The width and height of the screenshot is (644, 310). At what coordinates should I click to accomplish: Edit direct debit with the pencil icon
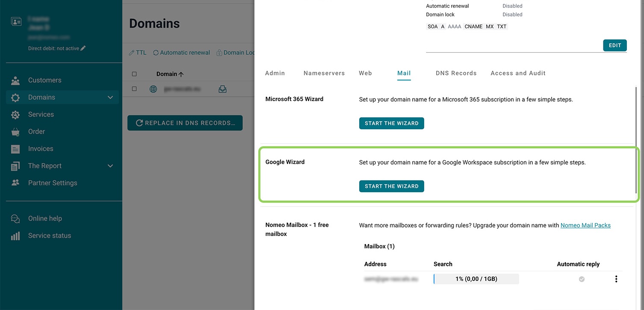pyautogui.click(x=83, y=48)
